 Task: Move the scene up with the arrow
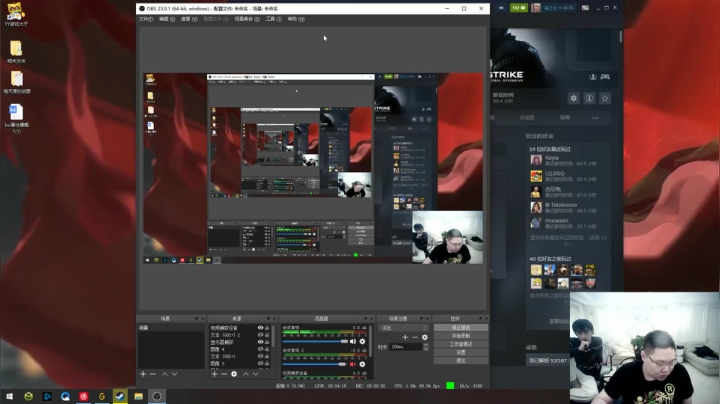pyautogui.click(x=164, y=374)
